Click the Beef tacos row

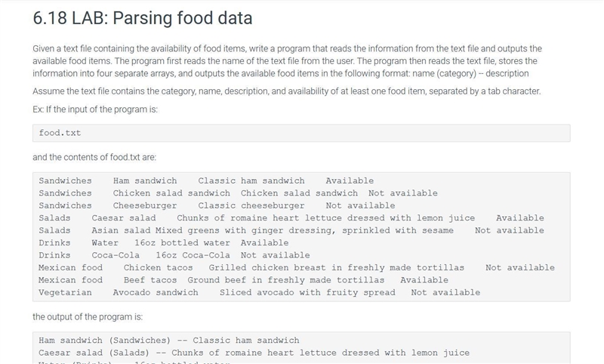[243, 280]
